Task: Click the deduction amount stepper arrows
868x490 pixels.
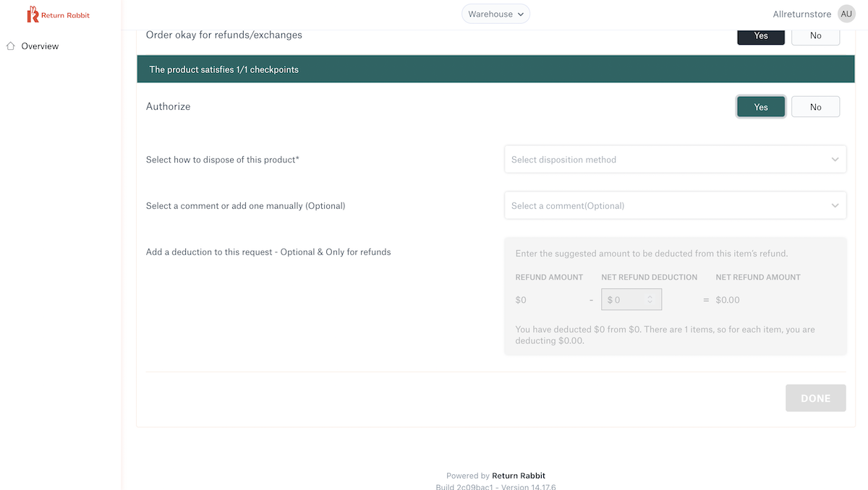Action: click(650, 300)
